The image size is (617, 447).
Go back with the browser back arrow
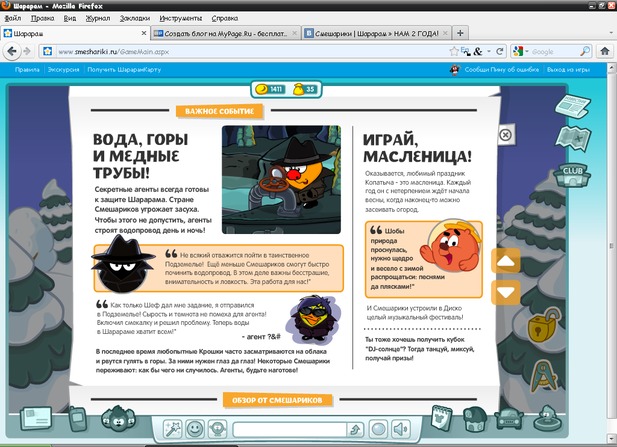point(12,51)
